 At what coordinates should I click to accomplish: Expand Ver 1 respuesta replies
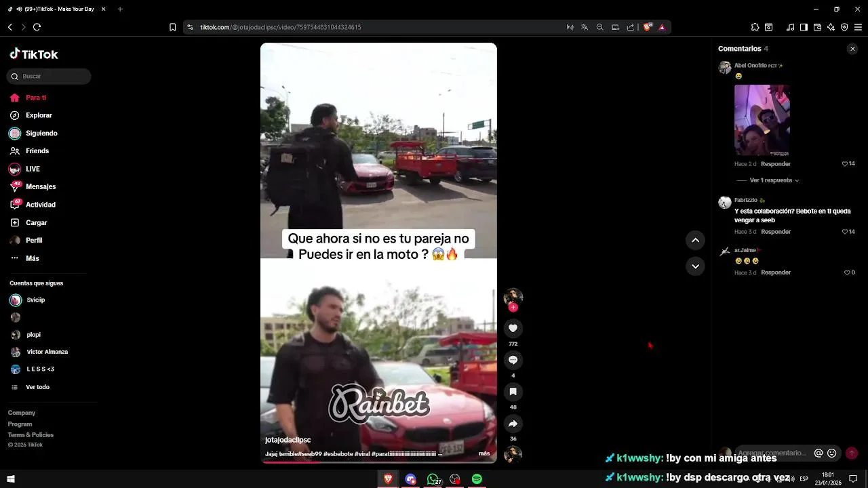pos(774,180)
